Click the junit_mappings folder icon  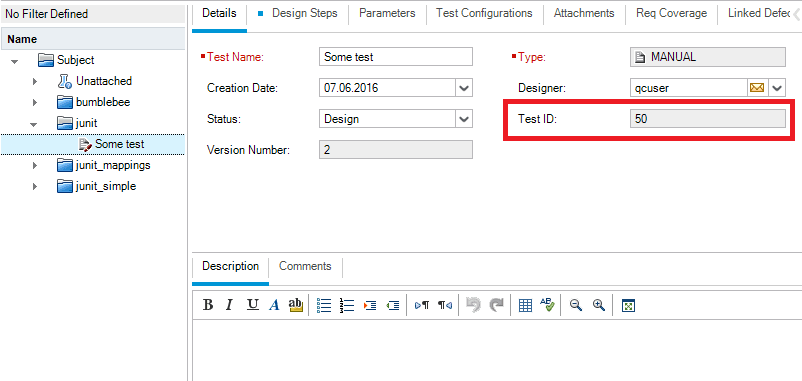pos(65,165)
